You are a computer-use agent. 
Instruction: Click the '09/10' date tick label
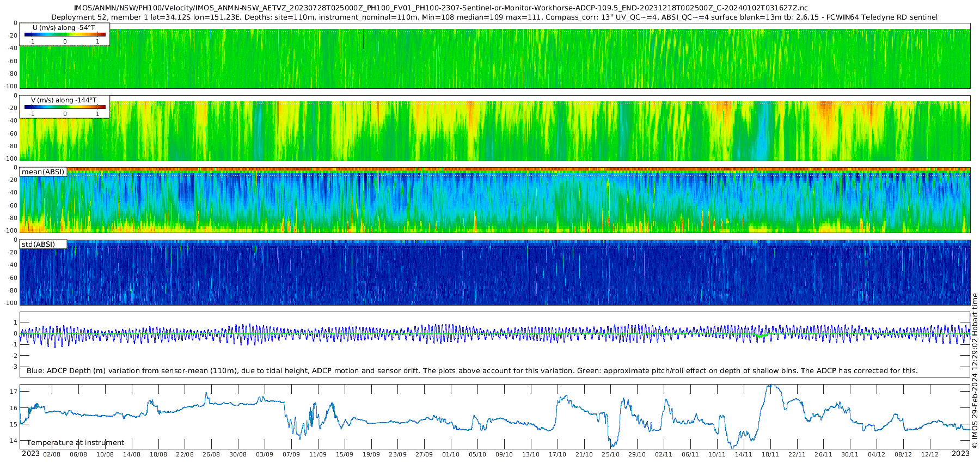point(504,454)
